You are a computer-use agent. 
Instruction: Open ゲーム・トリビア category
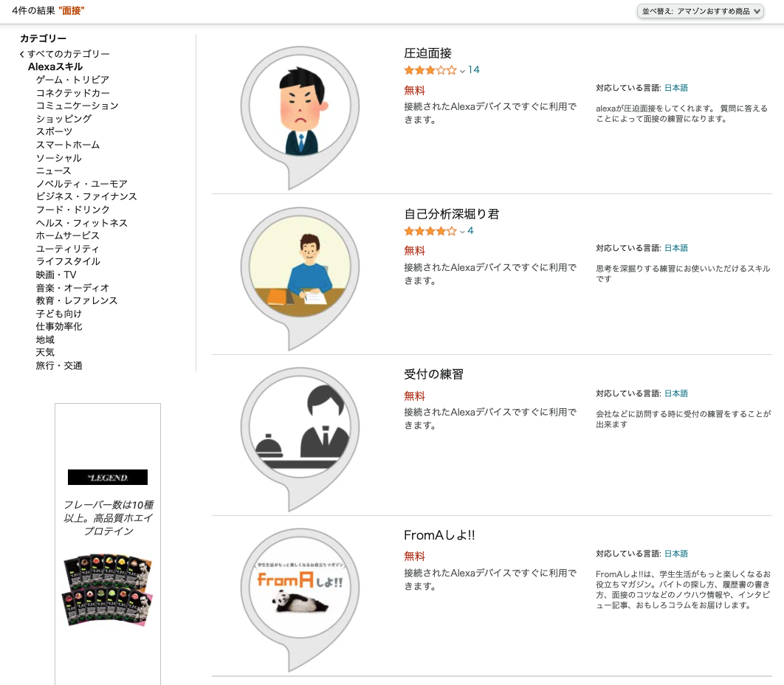click(72, 80)
